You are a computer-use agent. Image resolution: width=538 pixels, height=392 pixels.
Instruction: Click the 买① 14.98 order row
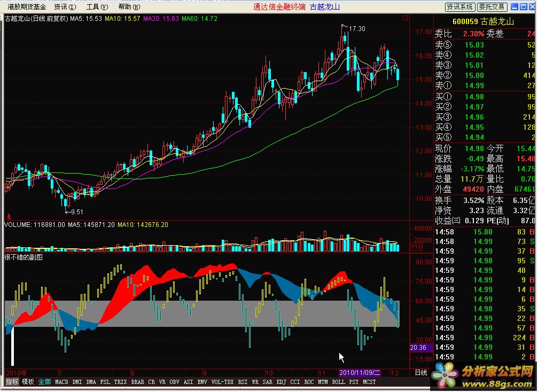point(486,97)
